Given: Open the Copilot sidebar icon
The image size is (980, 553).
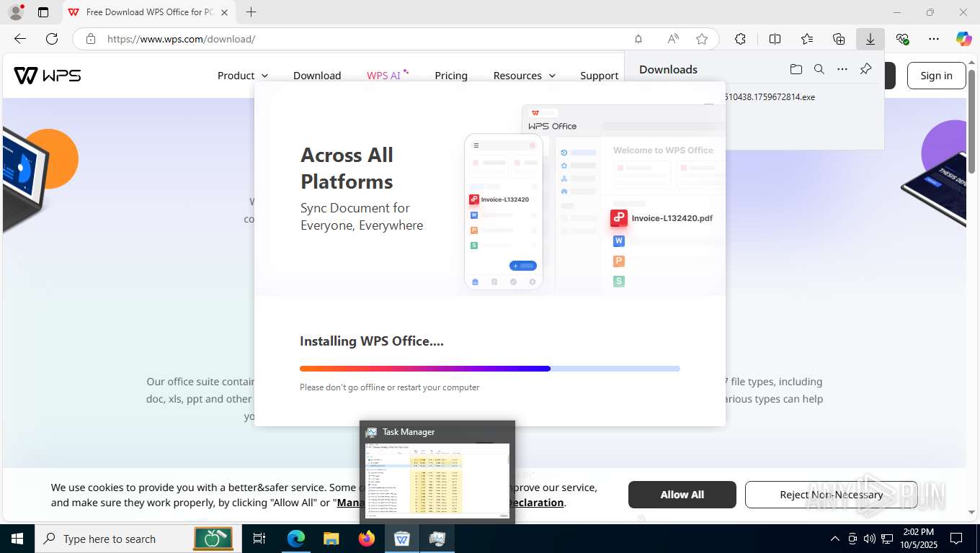Looking at the screenshot, I should coord(963,39).
